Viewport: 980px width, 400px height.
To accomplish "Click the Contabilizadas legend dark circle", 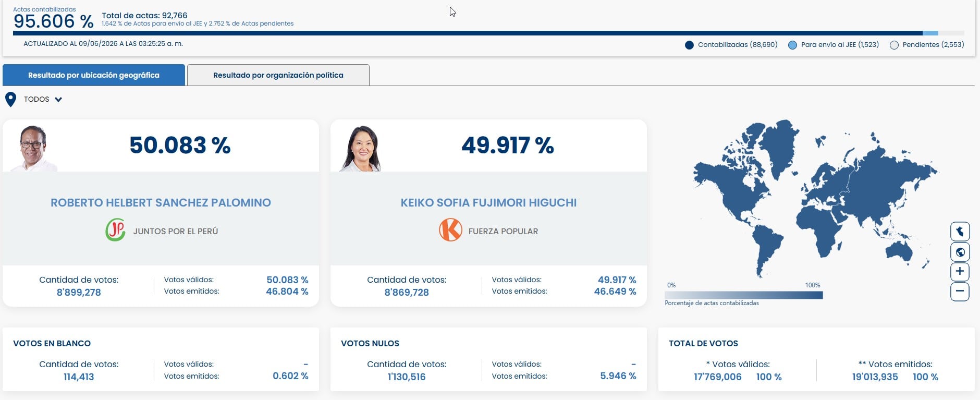I will pyautogui.click(x=689, y=45).
